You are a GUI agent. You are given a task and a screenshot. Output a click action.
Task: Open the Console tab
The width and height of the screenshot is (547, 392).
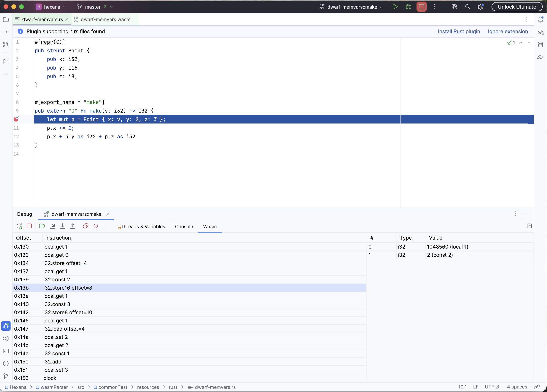pyautogui.click(x=184, y=226)
